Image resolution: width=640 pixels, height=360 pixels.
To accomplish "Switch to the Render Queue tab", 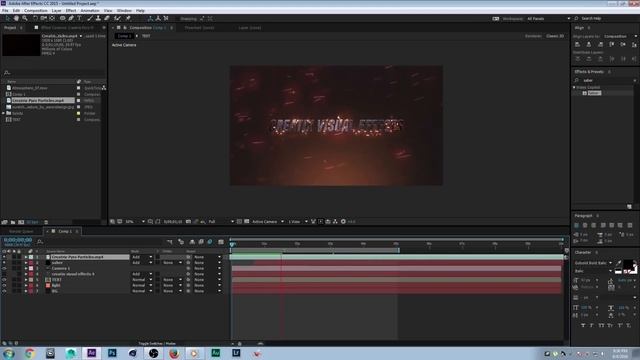I will point(21,231).
